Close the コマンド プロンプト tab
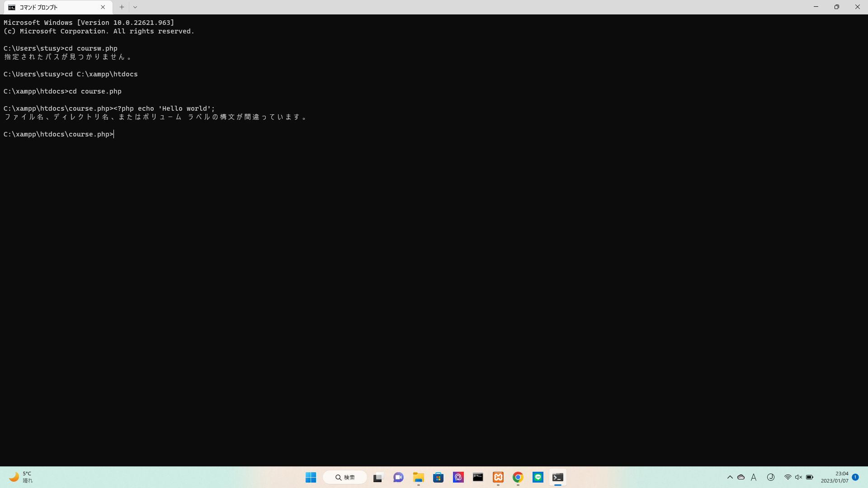 103,7
